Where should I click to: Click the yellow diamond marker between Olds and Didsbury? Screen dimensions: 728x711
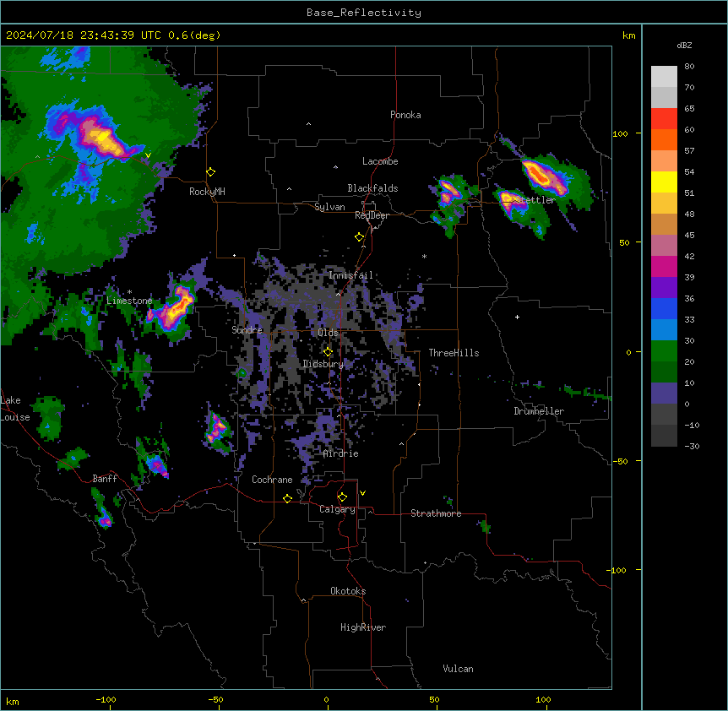point(328,352)
